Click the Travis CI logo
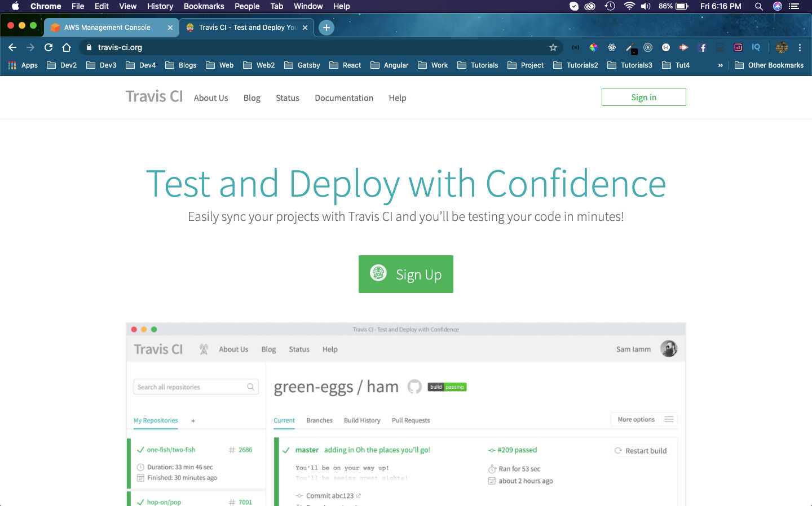This screenshot has height=506, width=812. pyautogui.click(x=154, y=97)
